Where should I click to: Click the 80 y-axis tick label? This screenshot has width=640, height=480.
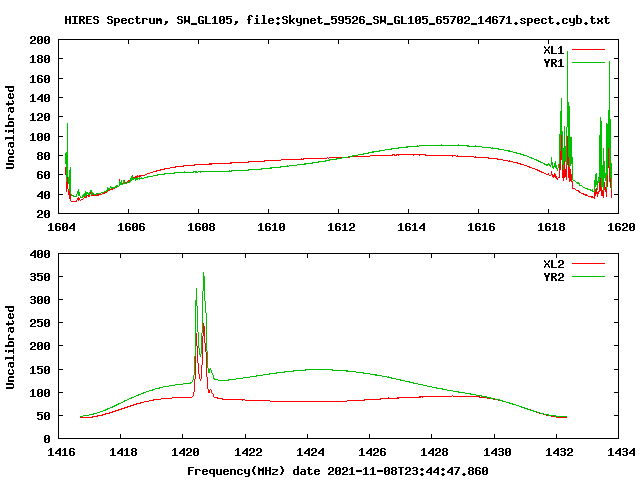[44, 156]
